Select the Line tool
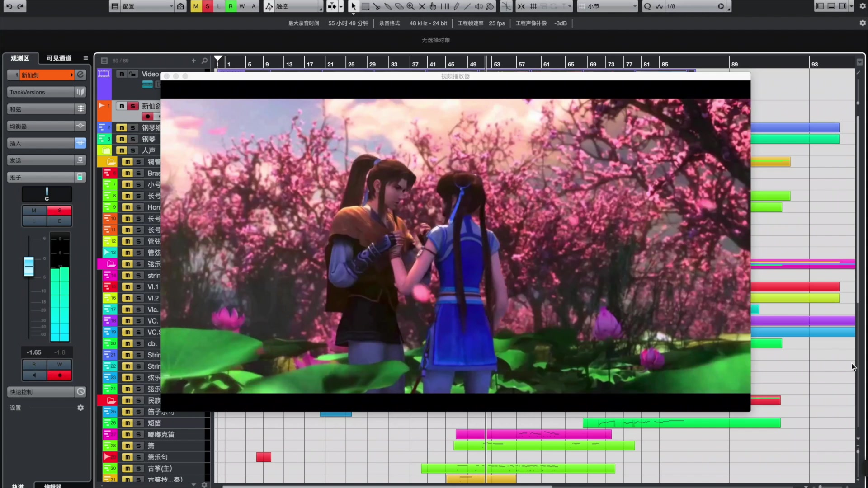The width and height of the screenshot is (868, 488). coord(467,6)
